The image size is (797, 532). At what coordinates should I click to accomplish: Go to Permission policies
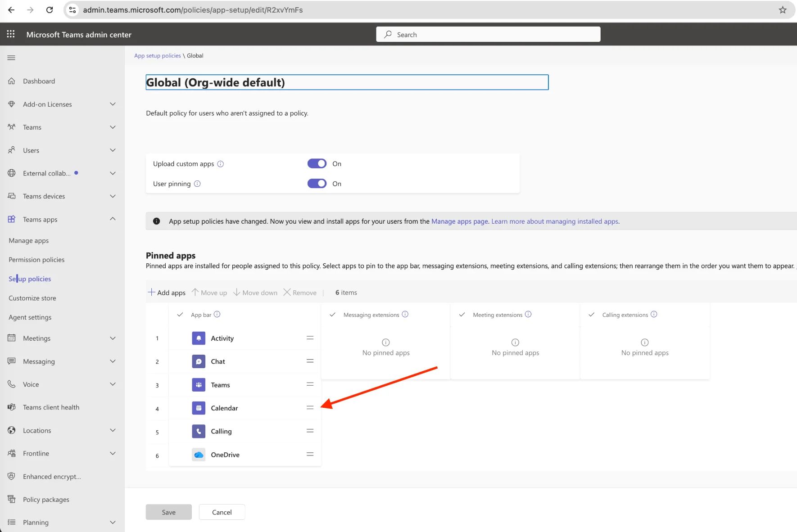point(36,260)
